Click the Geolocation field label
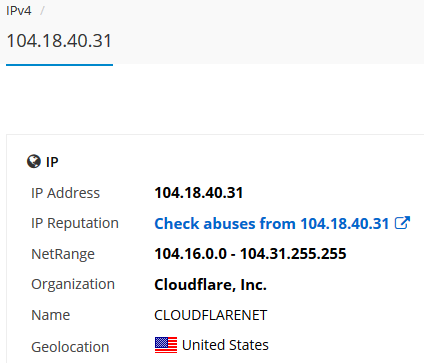 [x=70, y=347]
